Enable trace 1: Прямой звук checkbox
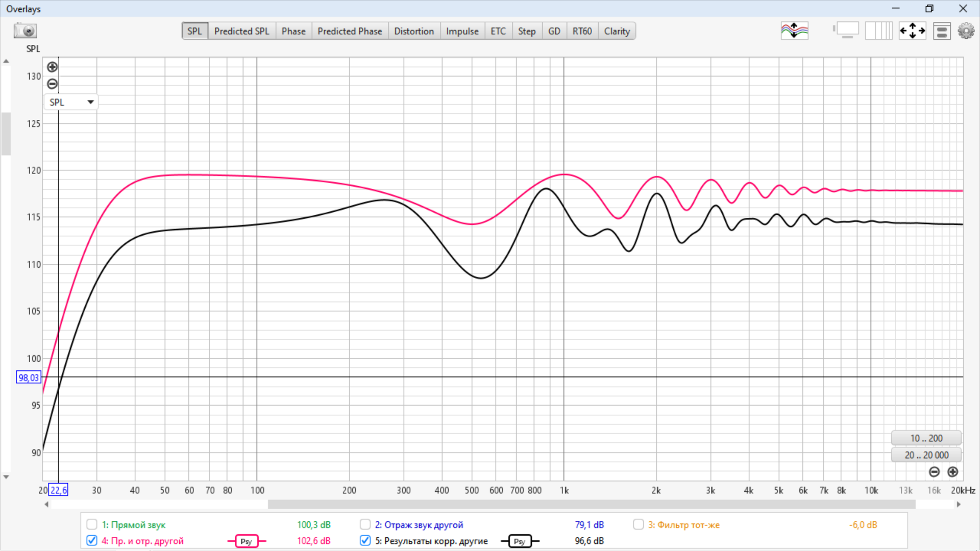Image resolution: width=980 pixels, height=551 pixels. (x=92, y=524)
